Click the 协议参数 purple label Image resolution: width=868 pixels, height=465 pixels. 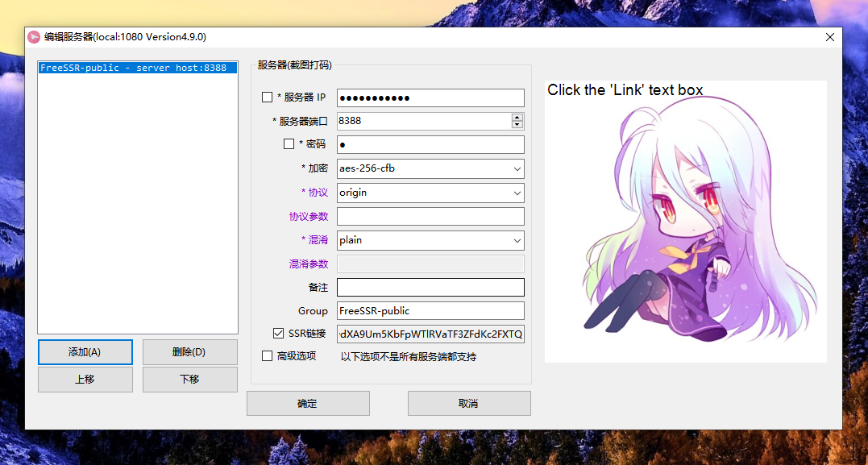309,217
